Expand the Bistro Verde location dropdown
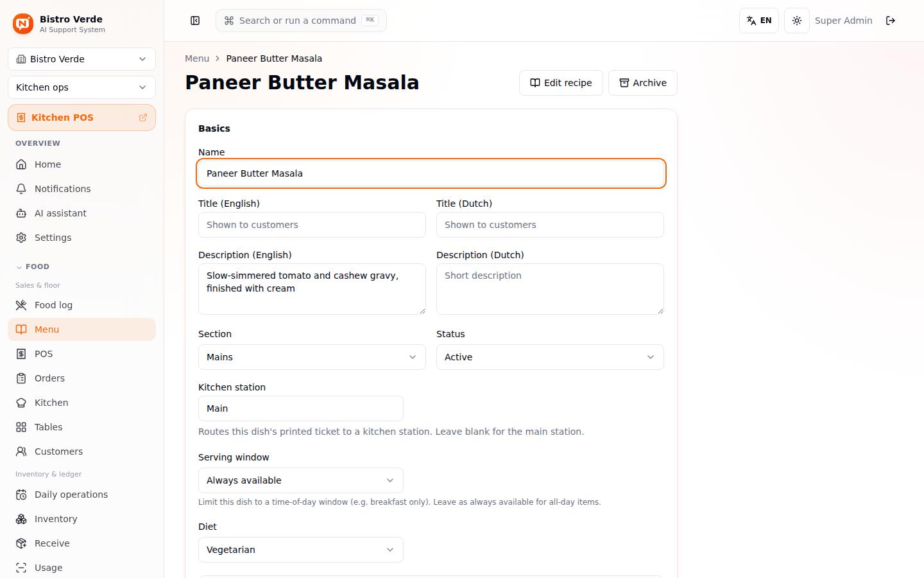924x578 pixels. click(81, 59)
